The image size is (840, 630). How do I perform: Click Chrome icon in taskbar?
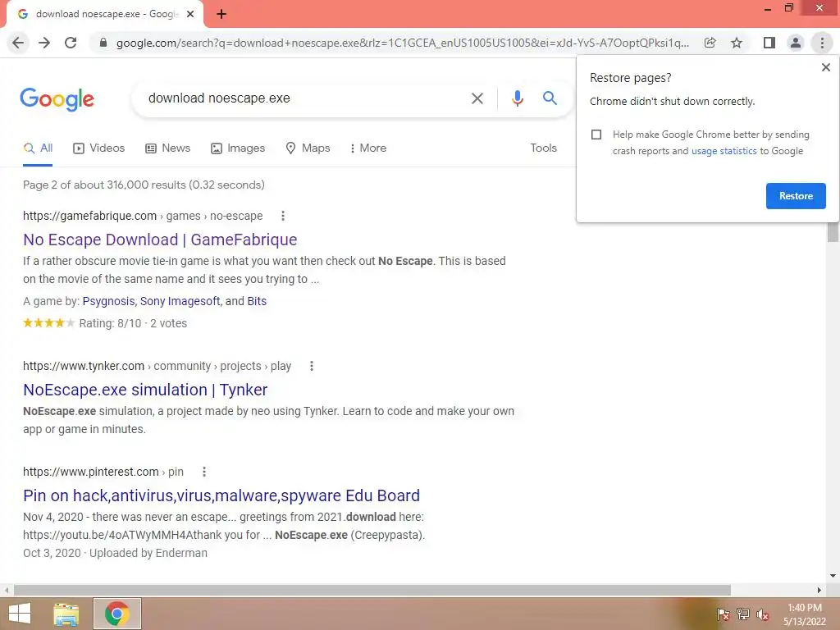click(x=116, y=614)
